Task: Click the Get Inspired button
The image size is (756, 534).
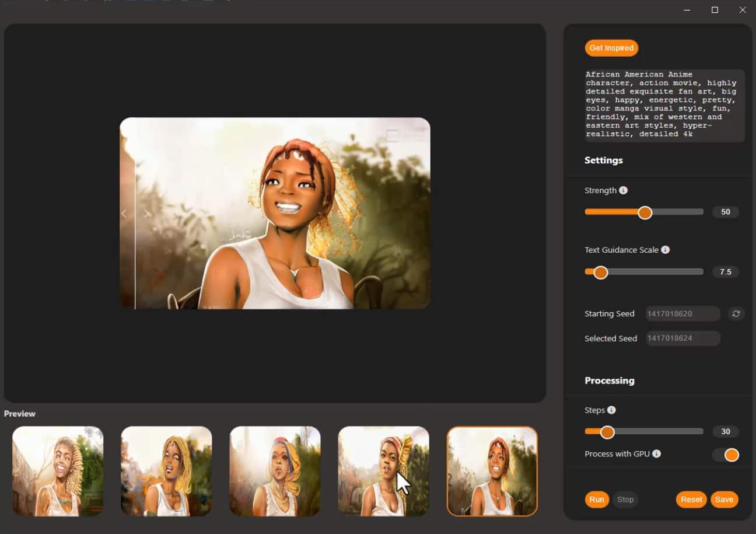Action: point(611,48)
